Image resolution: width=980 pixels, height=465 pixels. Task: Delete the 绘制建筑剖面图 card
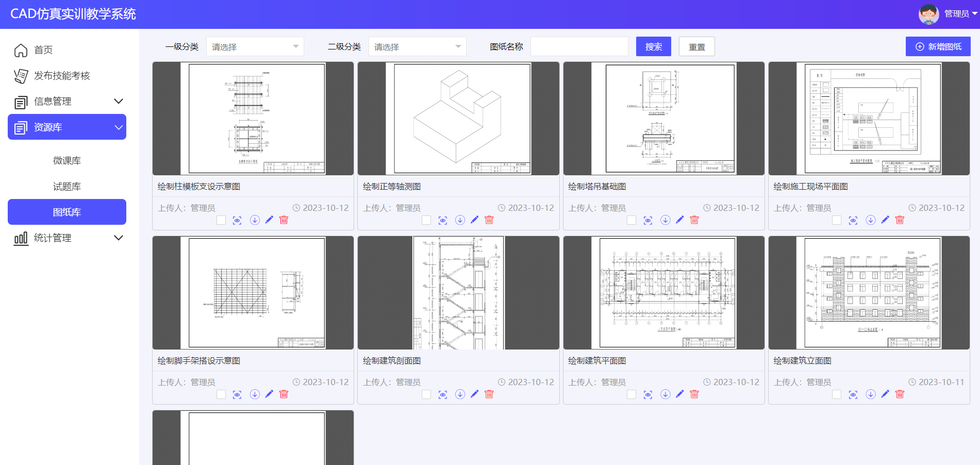click(489, 394)
